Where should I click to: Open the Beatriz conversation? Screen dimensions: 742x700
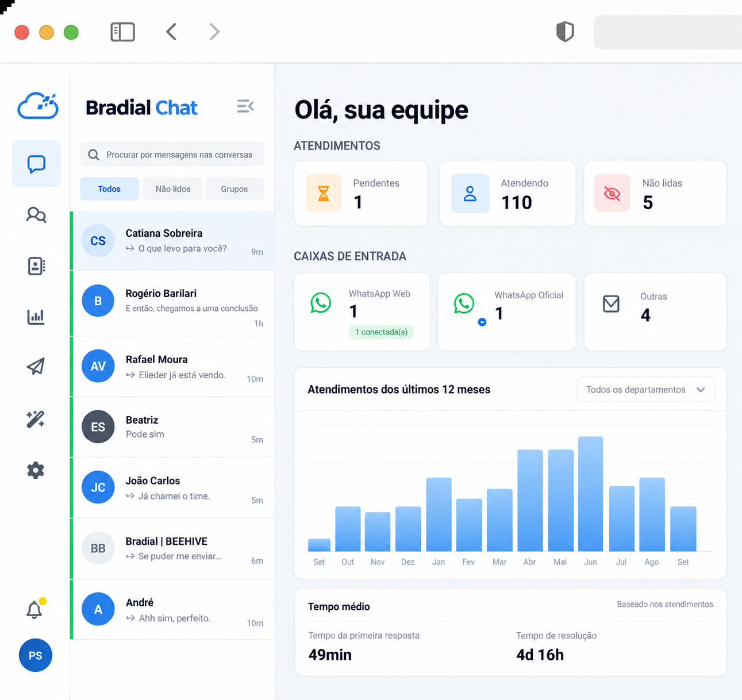(172, 428)
